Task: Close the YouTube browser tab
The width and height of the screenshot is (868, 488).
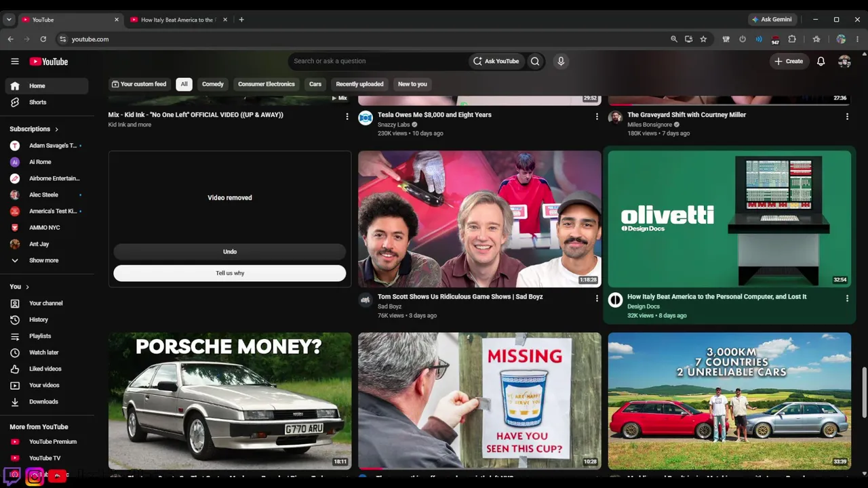Action: (116, 20)
